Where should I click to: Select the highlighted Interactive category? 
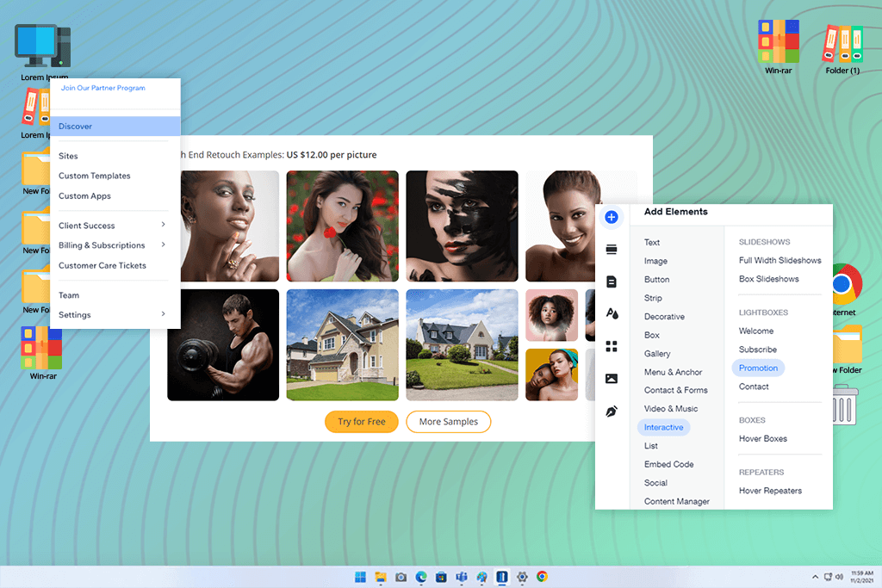coord(664,427)
